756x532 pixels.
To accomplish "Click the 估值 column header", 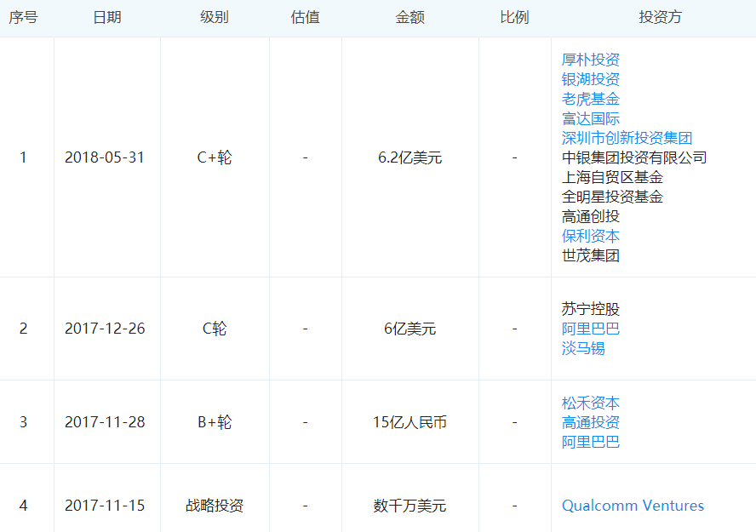I will [x=305, y=17].
